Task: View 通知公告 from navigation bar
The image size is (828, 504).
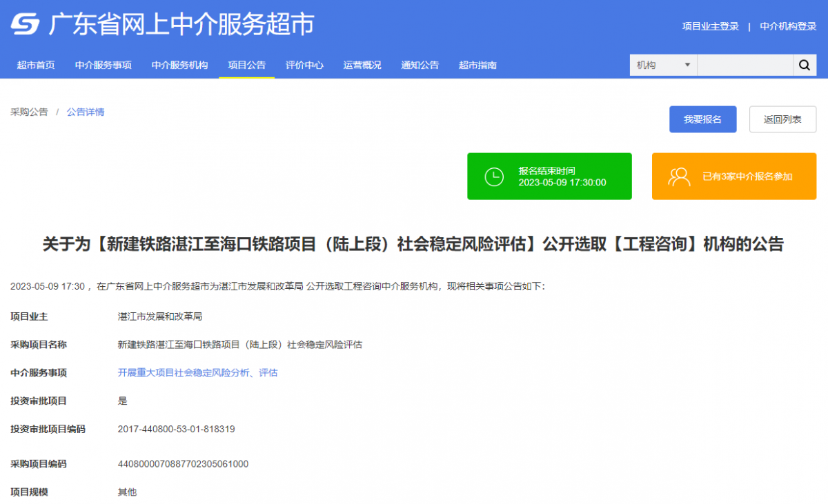Action: [420, 65]
